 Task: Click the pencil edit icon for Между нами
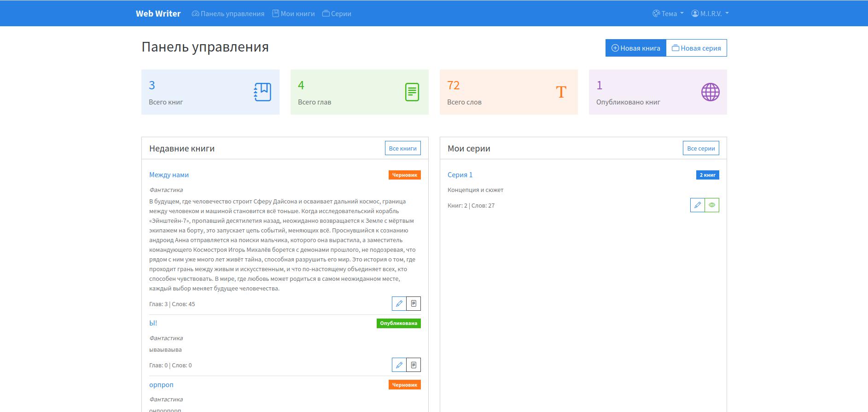pos(399,304)
